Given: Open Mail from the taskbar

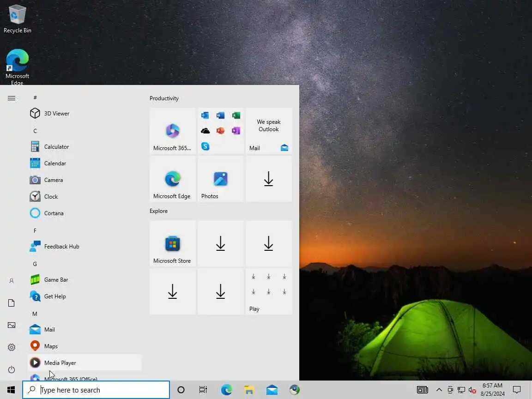Looking at the screenshot, I should coord(272,390).
